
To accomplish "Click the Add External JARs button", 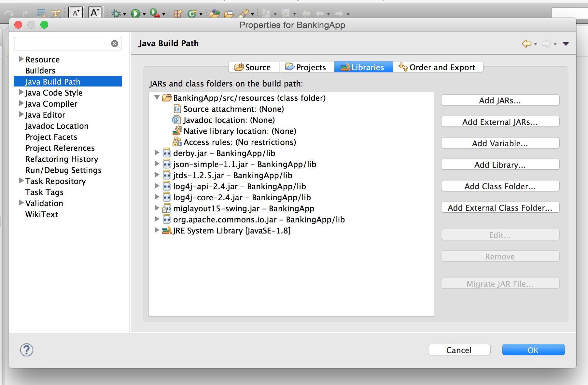I will tap(500, 122).
